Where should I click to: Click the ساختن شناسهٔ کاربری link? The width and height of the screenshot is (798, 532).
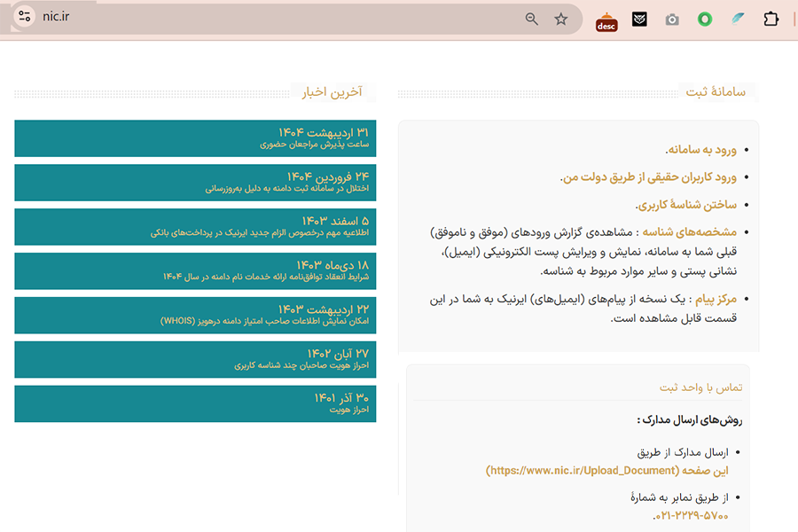click(x=686, y=205)
